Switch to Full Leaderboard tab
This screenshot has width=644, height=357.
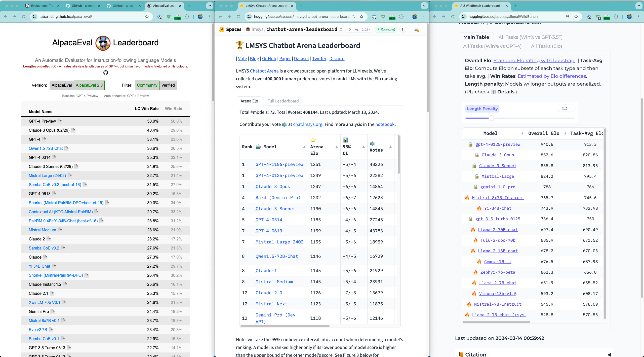click(x=283, y=101)
